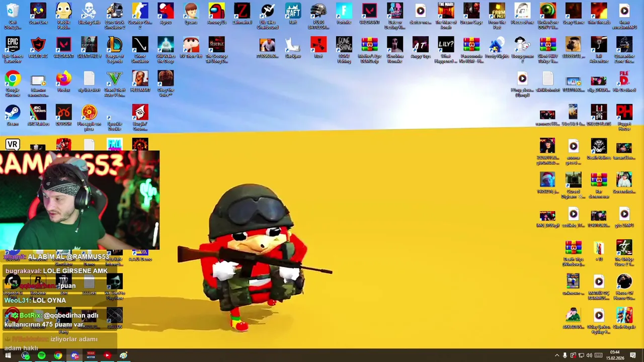644x362 pixels.
Task: Launch the Slendrina Remake shortcut
Action: click(395, 49)
